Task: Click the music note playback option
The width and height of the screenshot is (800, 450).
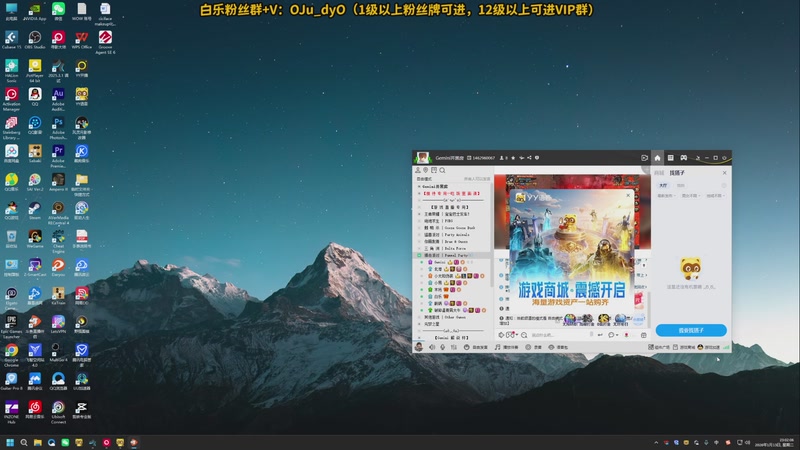Action: coord(508,347)
